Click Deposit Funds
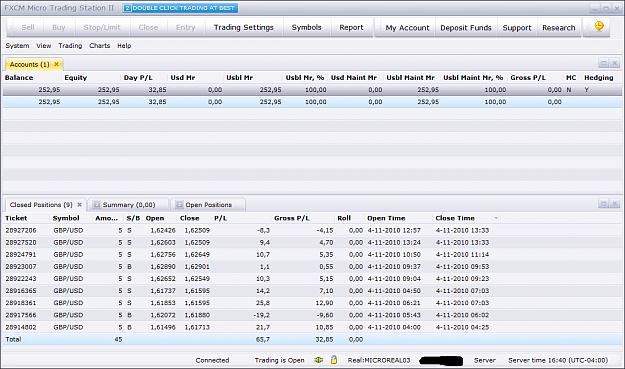The image size is (625, 369). pos(466,28)
